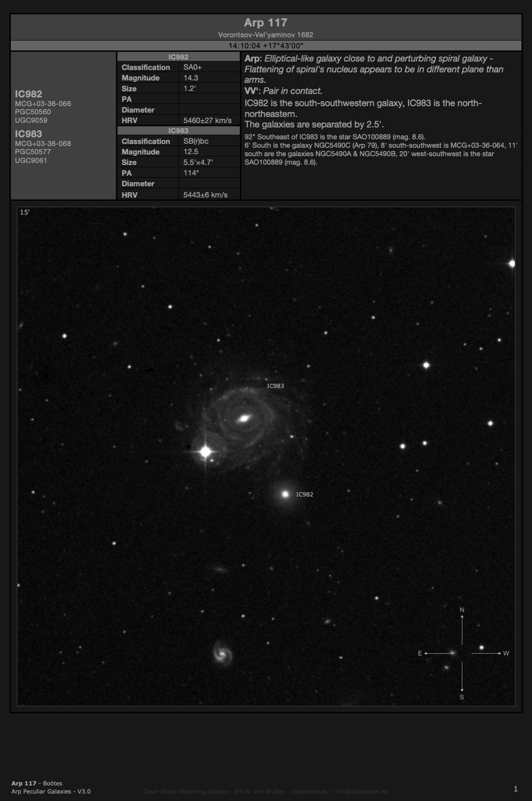Select the size value "5.5'×4.7'"
The width and height of the screenshot is (532, 801).
[198, 162]
